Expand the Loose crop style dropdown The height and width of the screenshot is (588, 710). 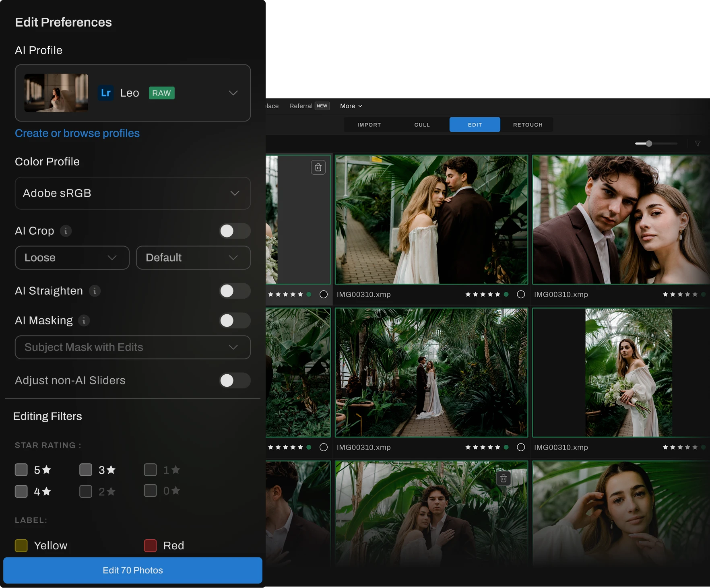click(x=72, y=258)
